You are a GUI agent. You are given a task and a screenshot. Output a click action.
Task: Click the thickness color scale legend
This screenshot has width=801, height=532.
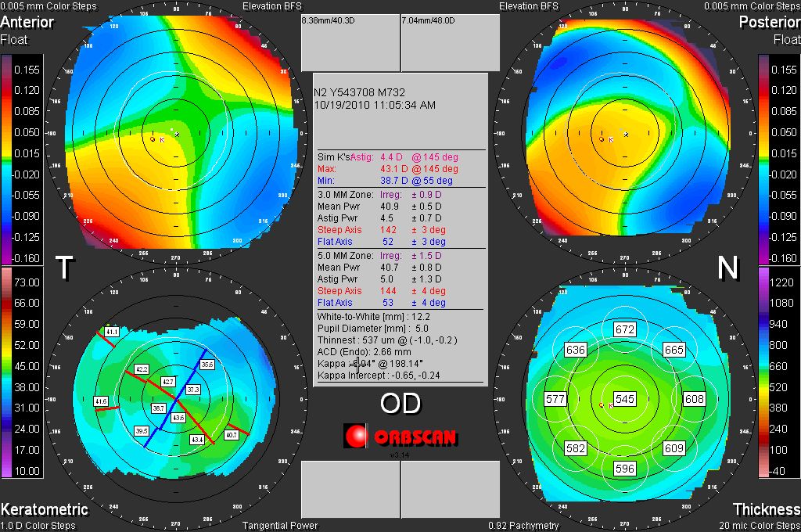(765, 372)
